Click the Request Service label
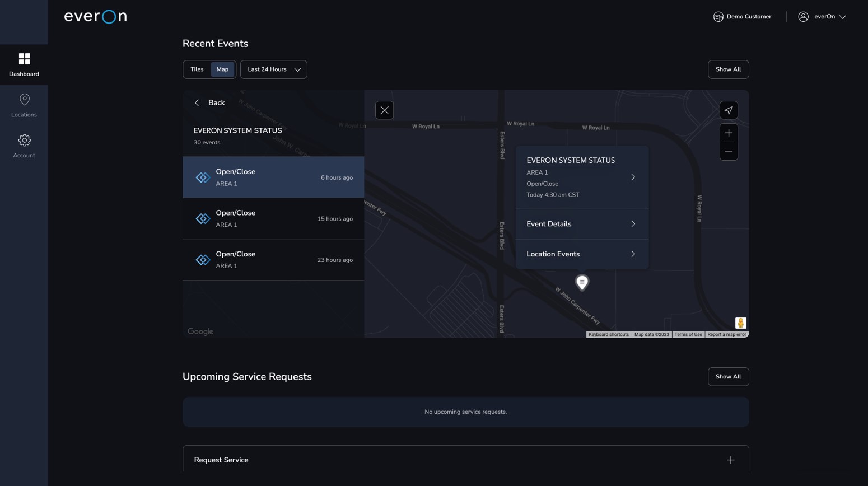The image size is (868, 486). pyautogui.click(x=221, y=460)
